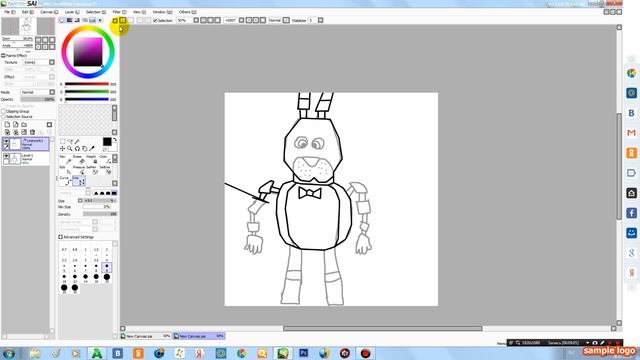Select the lasso tool
This screenshot has height=360, width=640.
[70, 142]
